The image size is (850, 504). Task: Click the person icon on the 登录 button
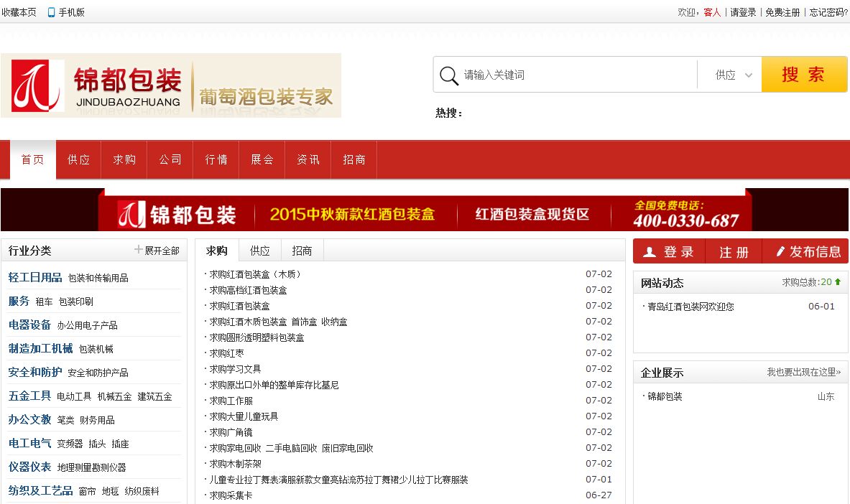[651, 251]
